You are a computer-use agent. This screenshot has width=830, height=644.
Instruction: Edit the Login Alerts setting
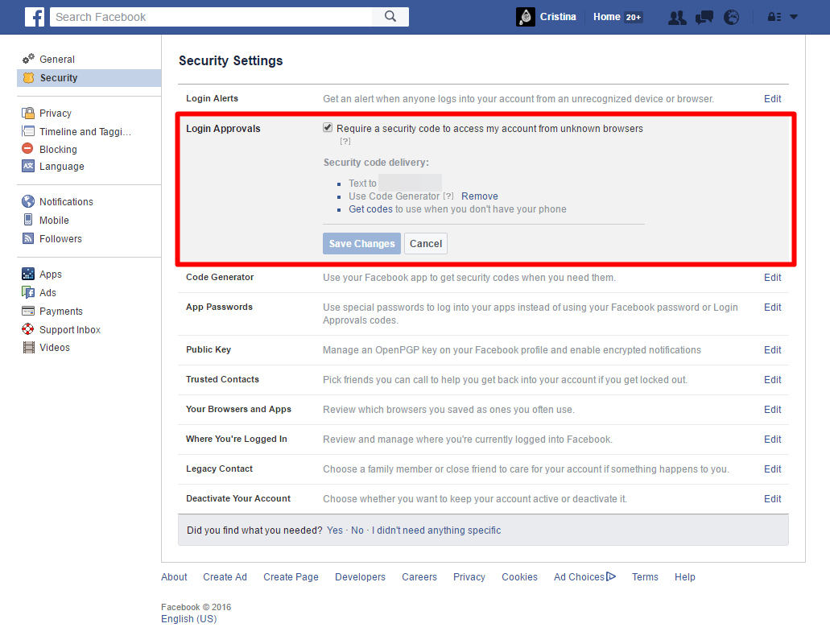point(772,99)
